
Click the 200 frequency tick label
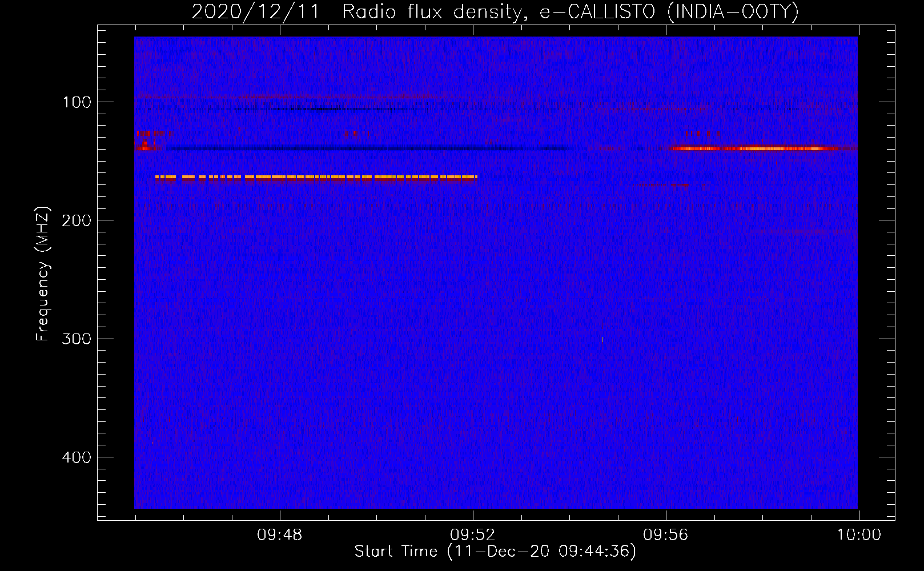[x=77, y=220]
